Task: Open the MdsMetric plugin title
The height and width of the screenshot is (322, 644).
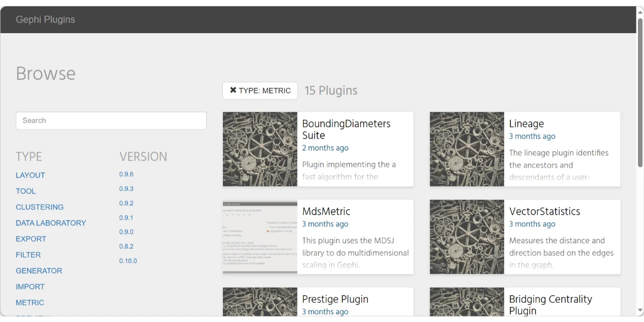Action: click(x=326, y=211)
